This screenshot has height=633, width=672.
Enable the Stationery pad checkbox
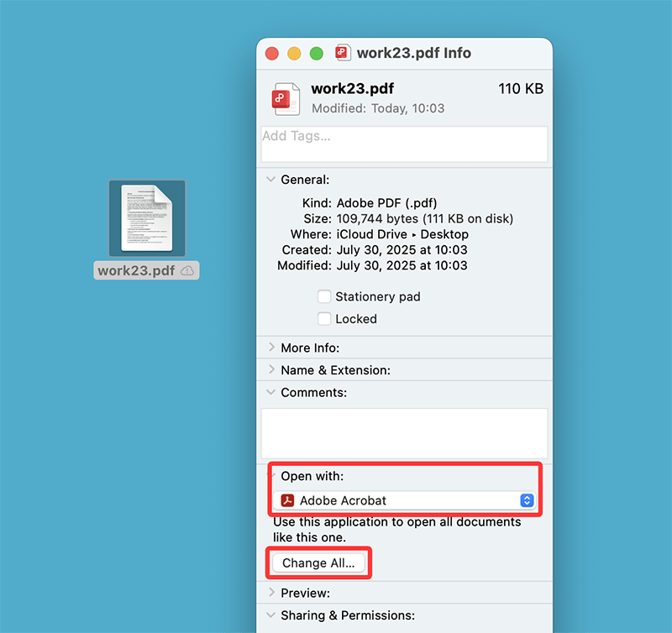pos(323,296)
